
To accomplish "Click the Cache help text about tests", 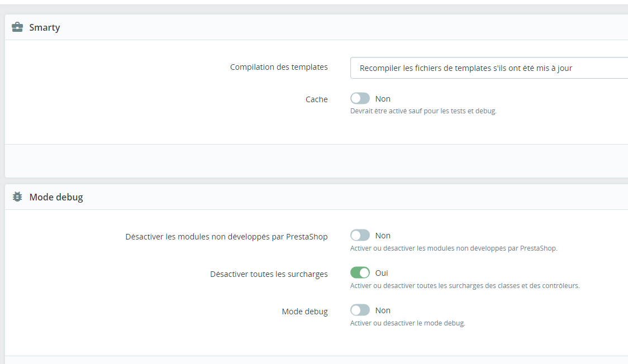I will click(423, 111).
